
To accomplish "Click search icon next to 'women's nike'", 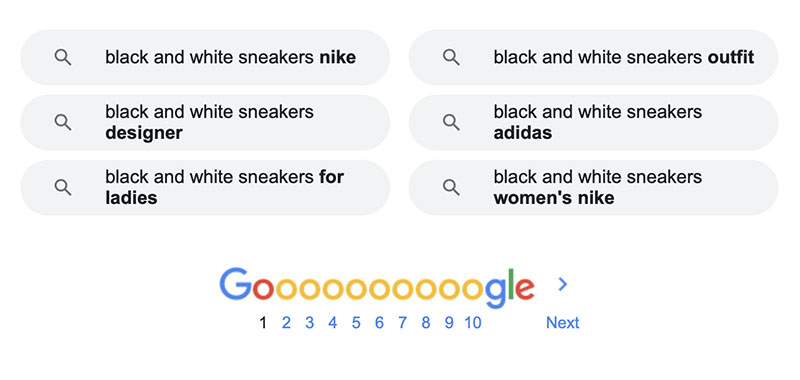I will click(x=451, y=187).
